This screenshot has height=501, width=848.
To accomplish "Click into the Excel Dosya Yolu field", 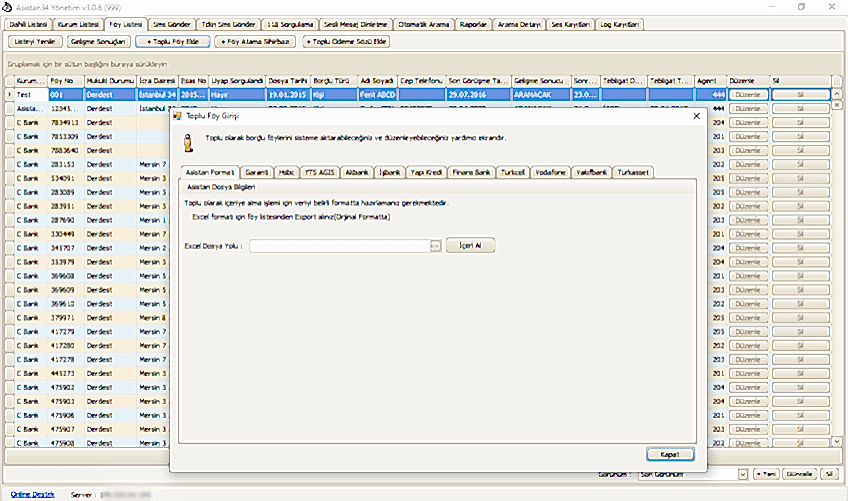I will point(339,245).
